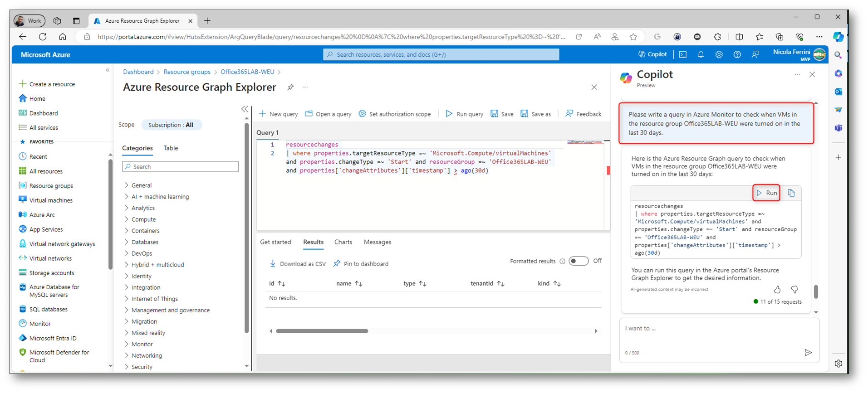The width and height of the screenshot is (868, 393).
Task: Open a new browser tab
Action: (x=207, y=20)
